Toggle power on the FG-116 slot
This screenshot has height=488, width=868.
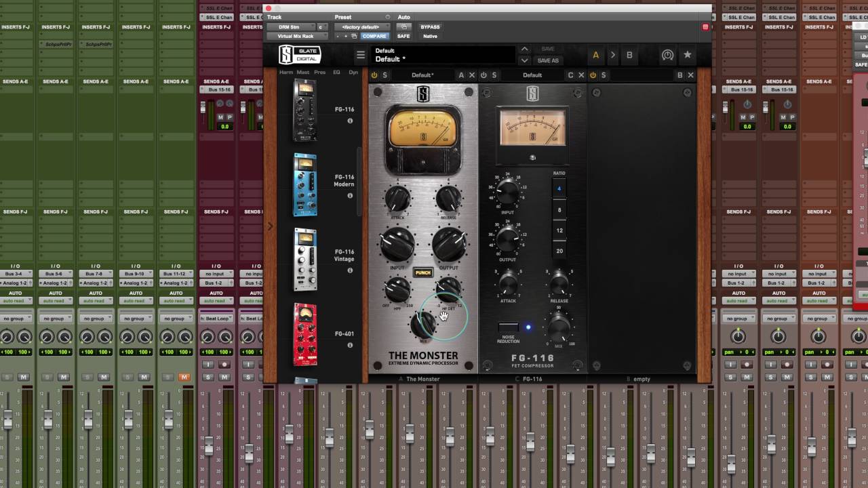[x=484, y=75]
